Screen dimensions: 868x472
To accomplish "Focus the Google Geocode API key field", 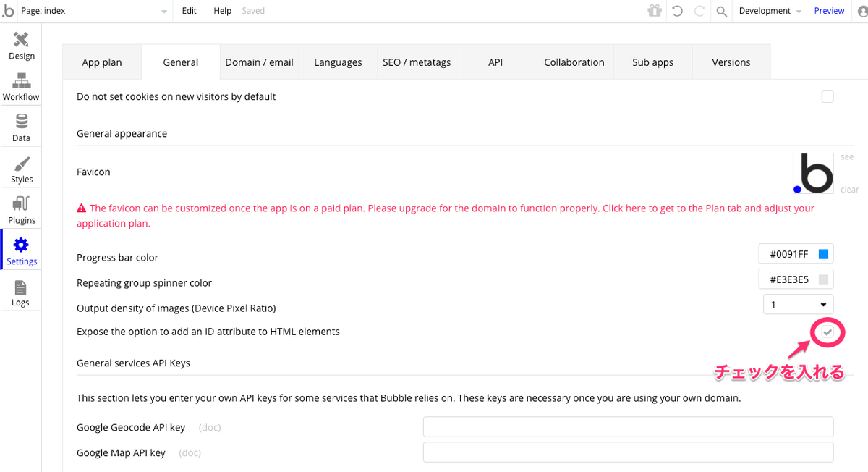I will 628,427.
